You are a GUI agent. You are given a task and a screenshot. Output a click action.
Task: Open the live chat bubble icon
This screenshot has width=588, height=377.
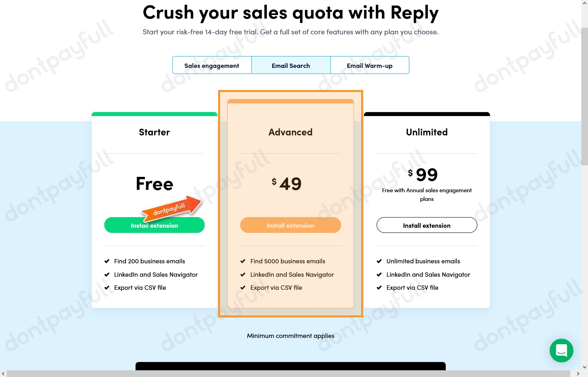point(562,351)
